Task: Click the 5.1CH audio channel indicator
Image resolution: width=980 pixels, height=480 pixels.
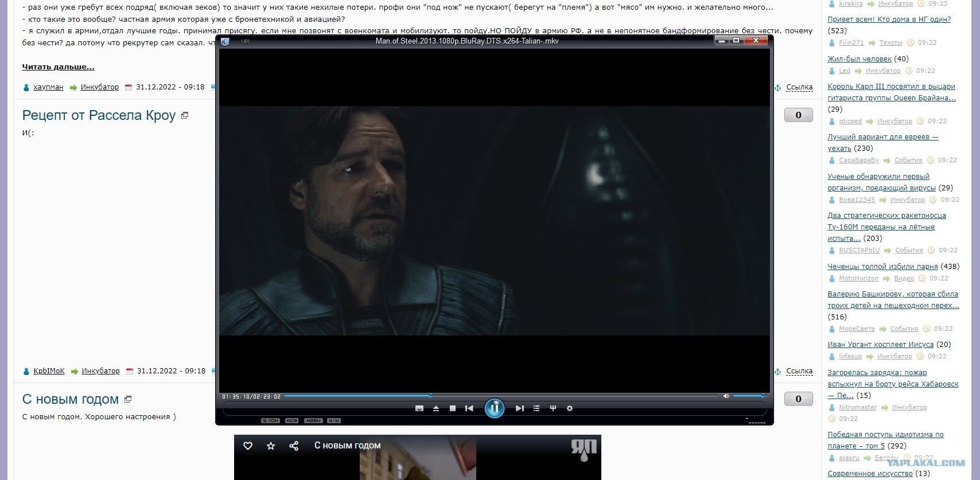Action: coord(270,420)
